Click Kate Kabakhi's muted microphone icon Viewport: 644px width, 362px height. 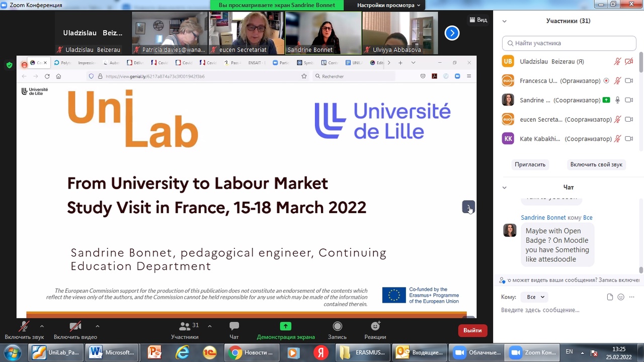(617, 139)
